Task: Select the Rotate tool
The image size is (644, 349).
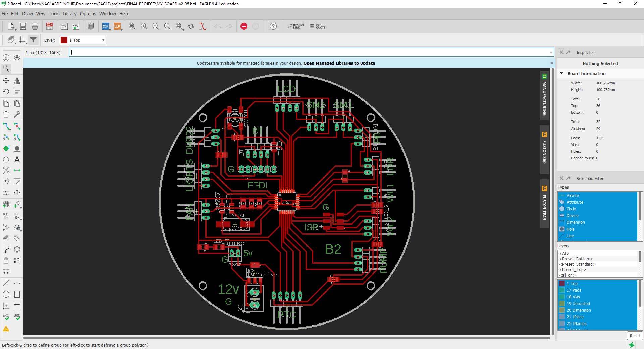Action: tap(6, 92)
